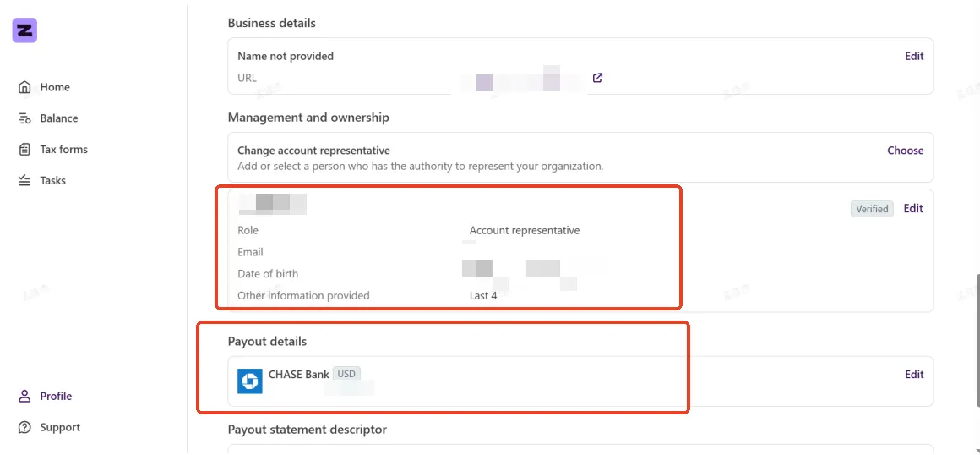
Task: Click the Tax forms clipboard icon
Action: click(24, 150)
